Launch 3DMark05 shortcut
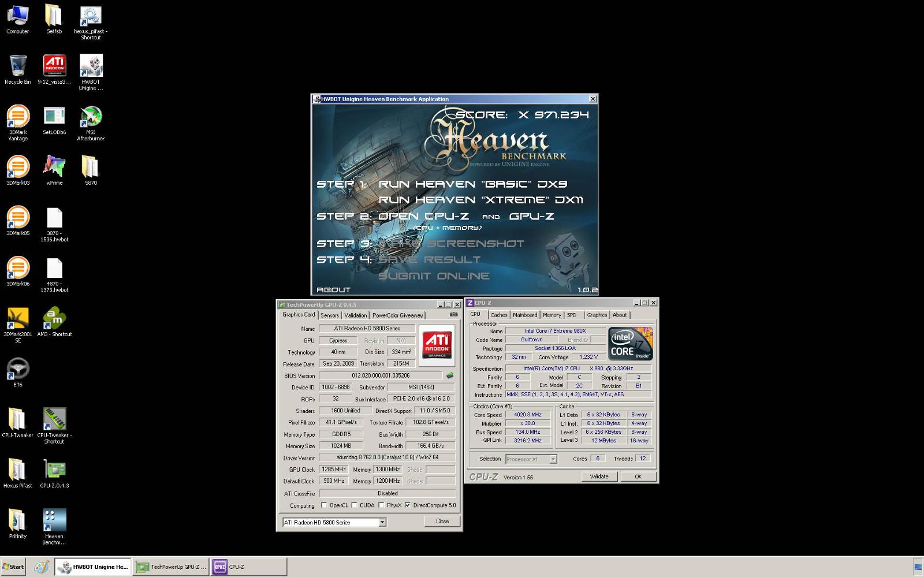Viewport: 924px width, 577px height. tap(17, 221)
